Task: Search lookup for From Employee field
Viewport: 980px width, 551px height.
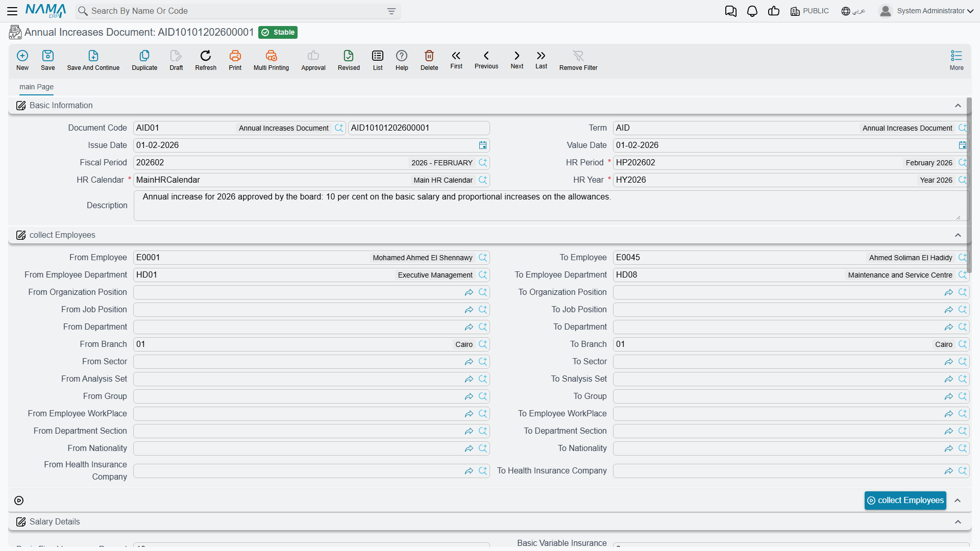Action: click(x=483, y=258)
